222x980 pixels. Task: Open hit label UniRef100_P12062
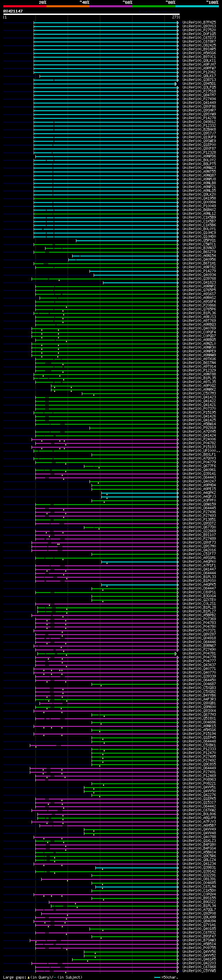pyautogui.click(x=199, y=72)
